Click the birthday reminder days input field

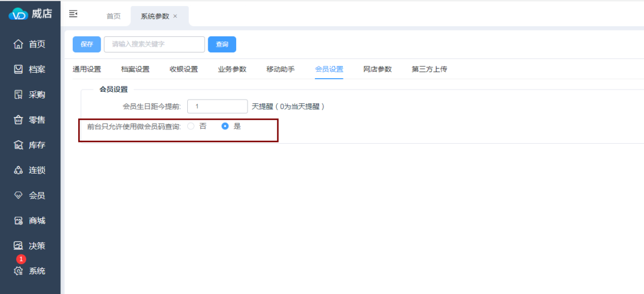pyautogui.click(x=217, y=106)
